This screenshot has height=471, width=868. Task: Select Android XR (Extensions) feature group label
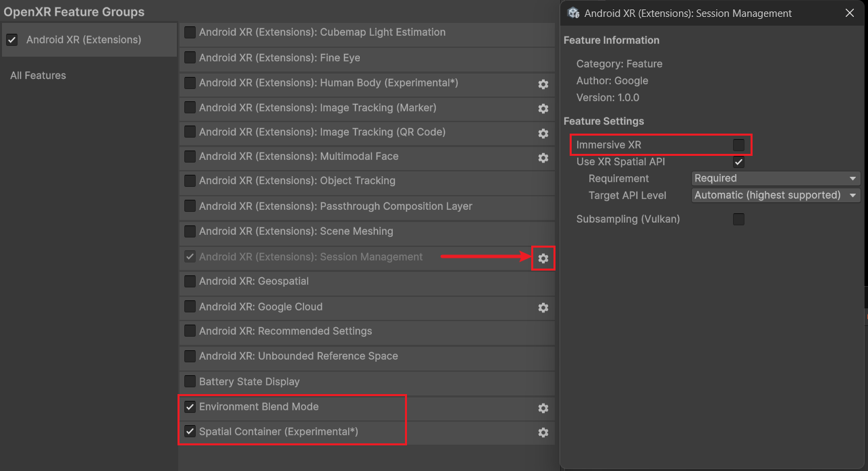tap(84, 40)
